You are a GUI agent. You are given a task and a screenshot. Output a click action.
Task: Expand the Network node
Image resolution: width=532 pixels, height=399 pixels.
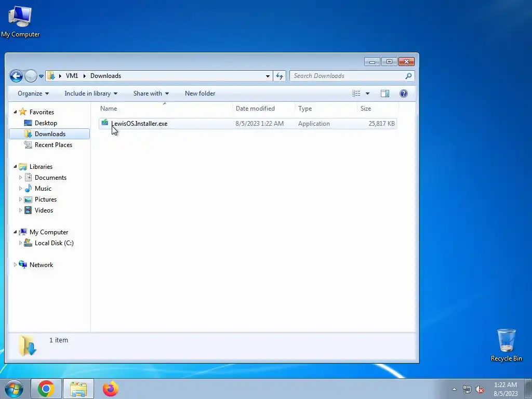click(x=15, y=264)
